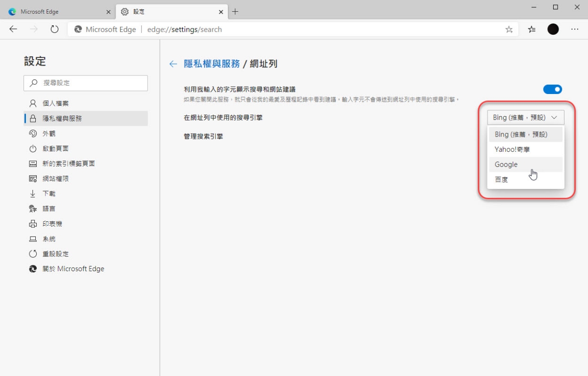Toggle off search and site suggestions switch
Image resolution: width=588 pixels, height=376 pixels.
click(552, 89)
